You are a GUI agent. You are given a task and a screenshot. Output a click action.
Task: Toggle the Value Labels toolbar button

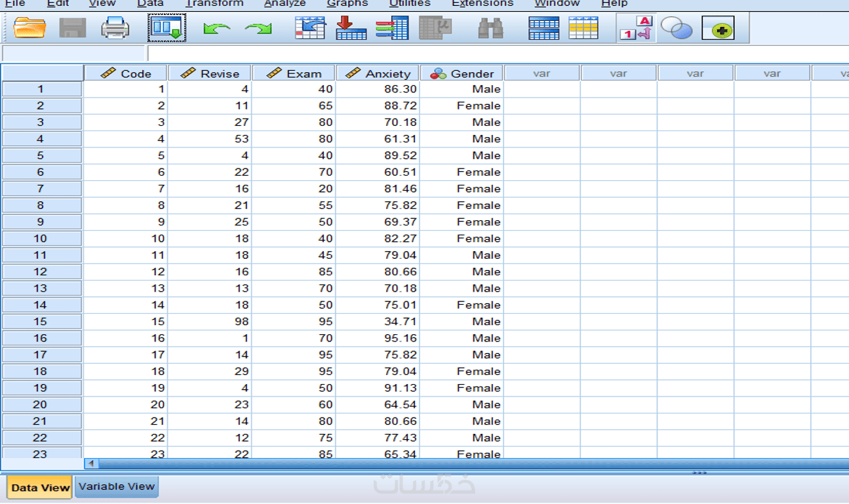tap(637, 28)
